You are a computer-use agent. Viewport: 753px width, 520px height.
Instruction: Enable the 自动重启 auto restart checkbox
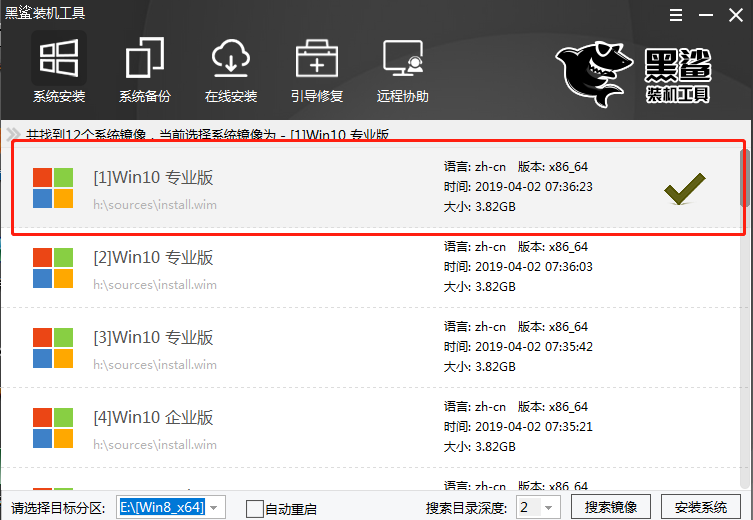[x=255, y=508]
